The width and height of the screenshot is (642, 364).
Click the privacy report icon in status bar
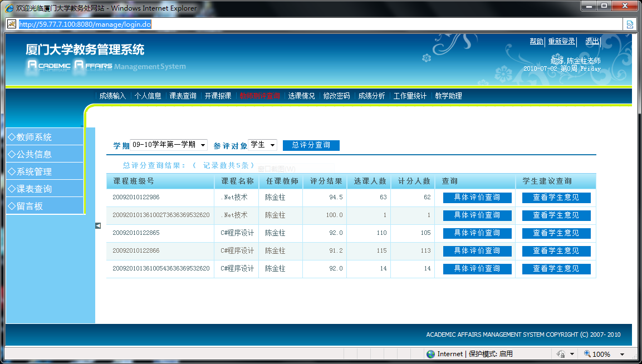point(560,354)
